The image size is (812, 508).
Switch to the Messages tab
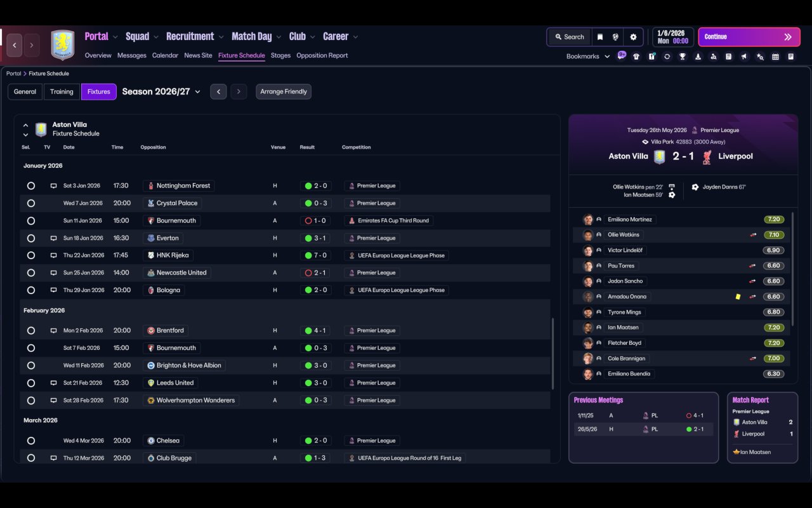(x=132, y=55)
